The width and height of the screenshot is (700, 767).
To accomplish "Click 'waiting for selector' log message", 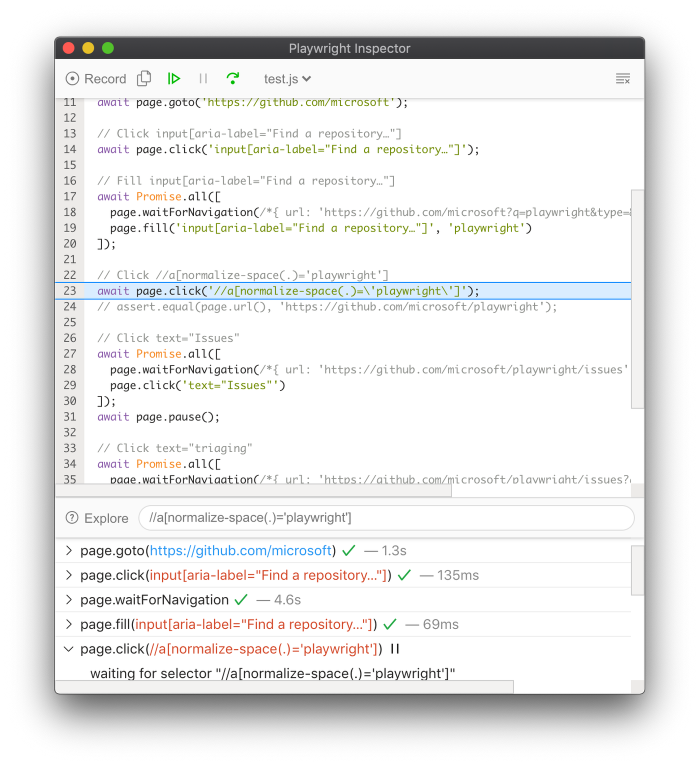I will 272,673.
